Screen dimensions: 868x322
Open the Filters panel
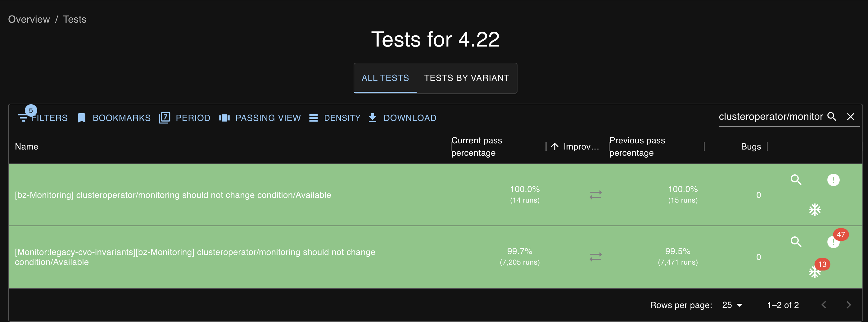click(x=43, y=118)
